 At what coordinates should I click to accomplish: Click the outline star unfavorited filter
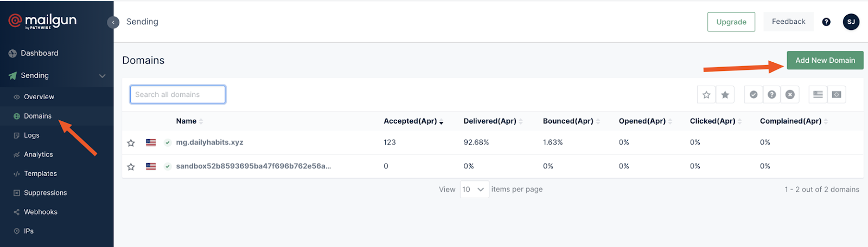point(706,95)
